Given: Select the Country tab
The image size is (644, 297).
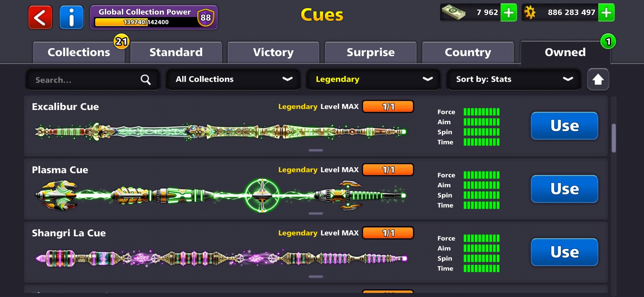Looking at the screenshot, I should coord(468,52).
